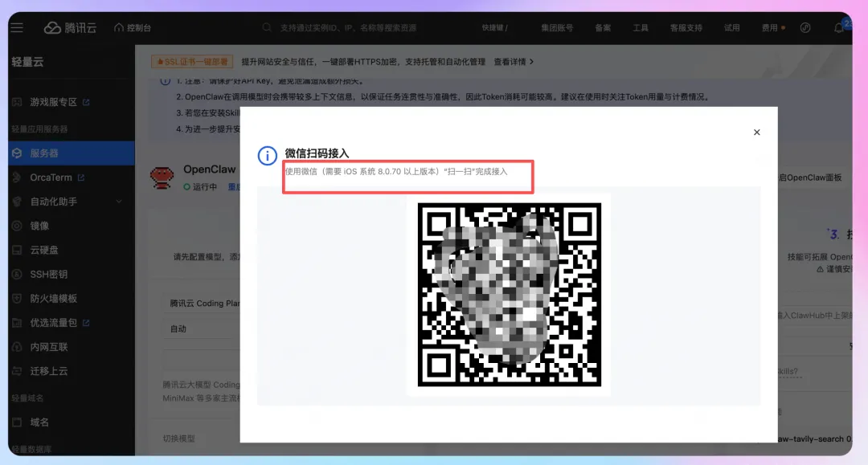Click the WeChat QR code image

coord(510,295)
